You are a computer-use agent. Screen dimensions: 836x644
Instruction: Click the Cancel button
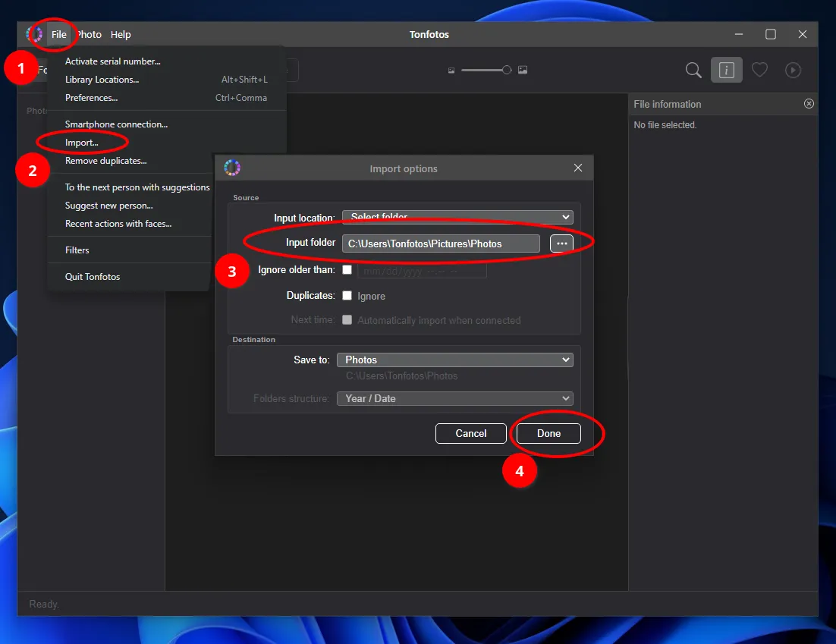point(471,433)
